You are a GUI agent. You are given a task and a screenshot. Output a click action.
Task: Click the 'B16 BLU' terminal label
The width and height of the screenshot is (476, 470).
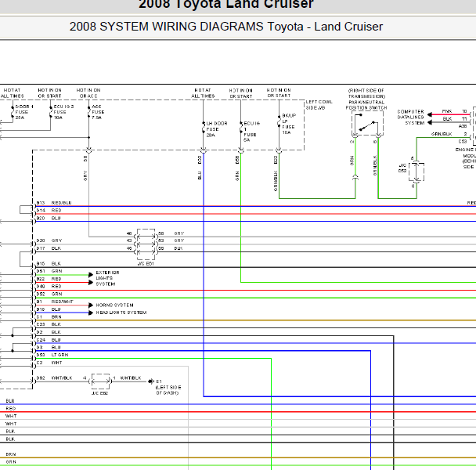coord(49,309)
